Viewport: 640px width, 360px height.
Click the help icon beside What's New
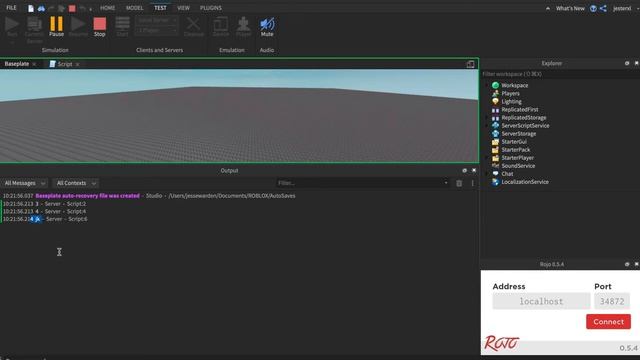coord(593,8)
